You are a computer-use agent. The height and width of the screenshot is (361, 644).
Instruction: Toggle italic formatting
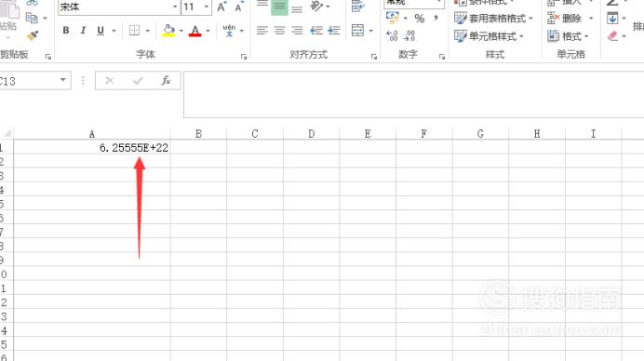click(84, 31)
